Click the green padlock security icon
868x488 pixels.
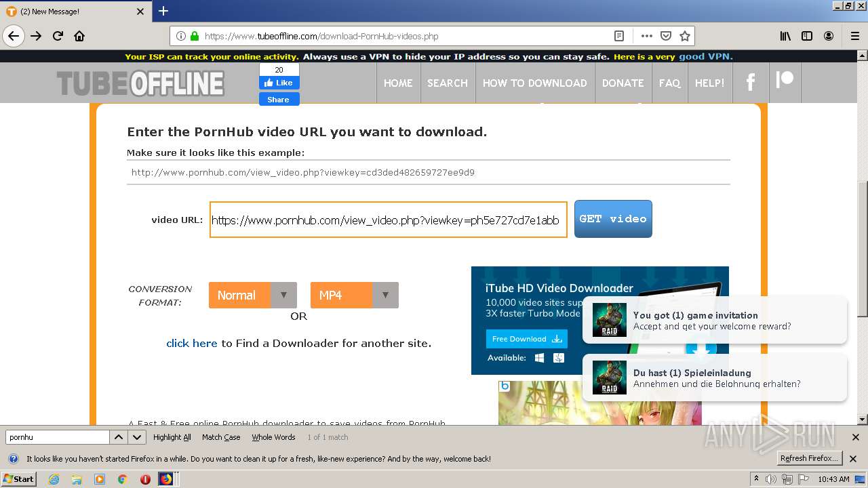tap(195, 36)
